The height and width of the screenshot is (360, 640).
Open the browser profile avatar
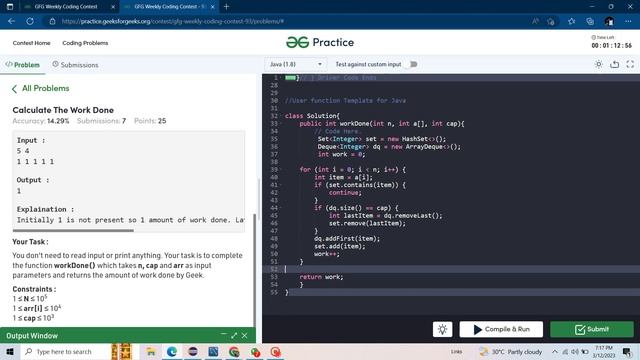pyautogui.click(x=609, y=21)
